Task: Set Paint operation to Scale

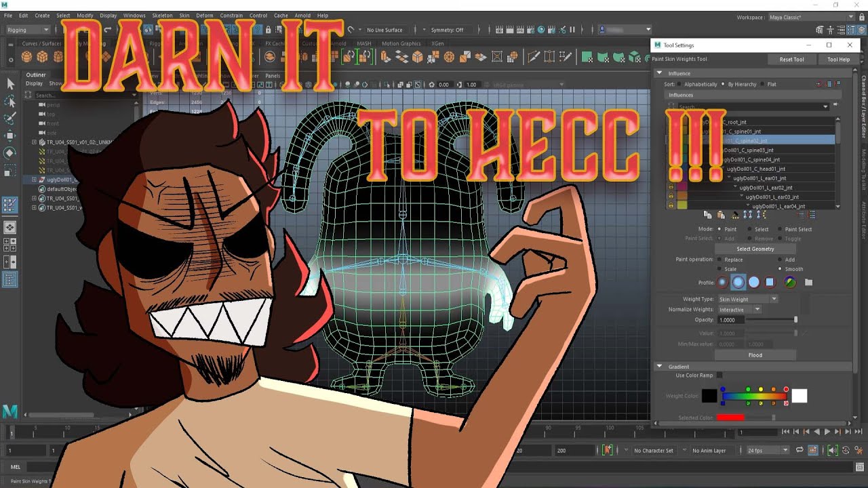Action: pyautogui.click(x=719, y=269)
